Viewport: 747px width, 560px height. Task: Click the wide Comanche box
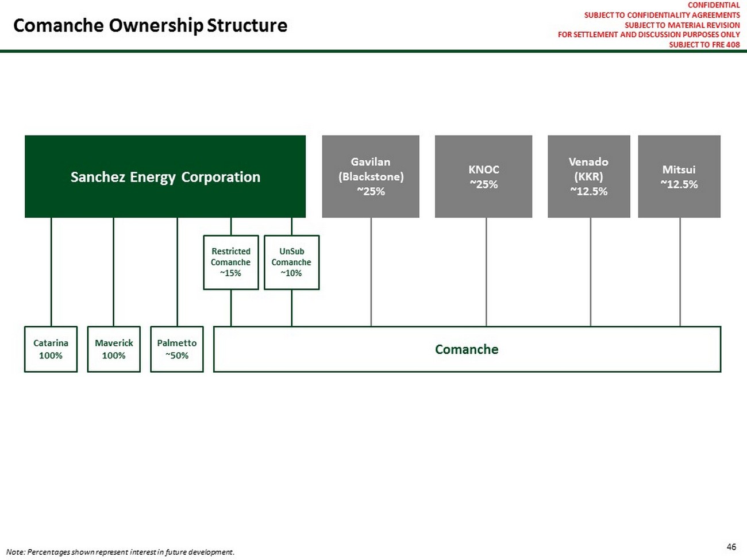coord(467,349)
